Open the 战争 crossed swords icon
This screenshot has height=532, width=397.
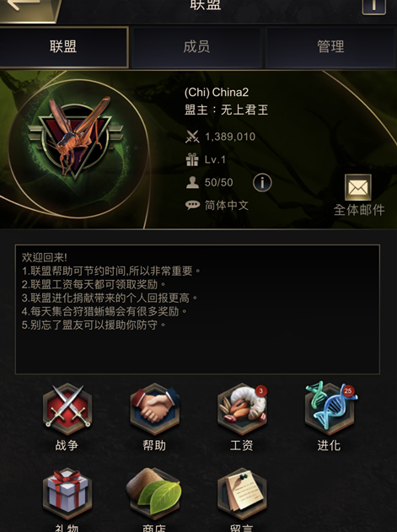pyautogui.click(x=67, y=409)
